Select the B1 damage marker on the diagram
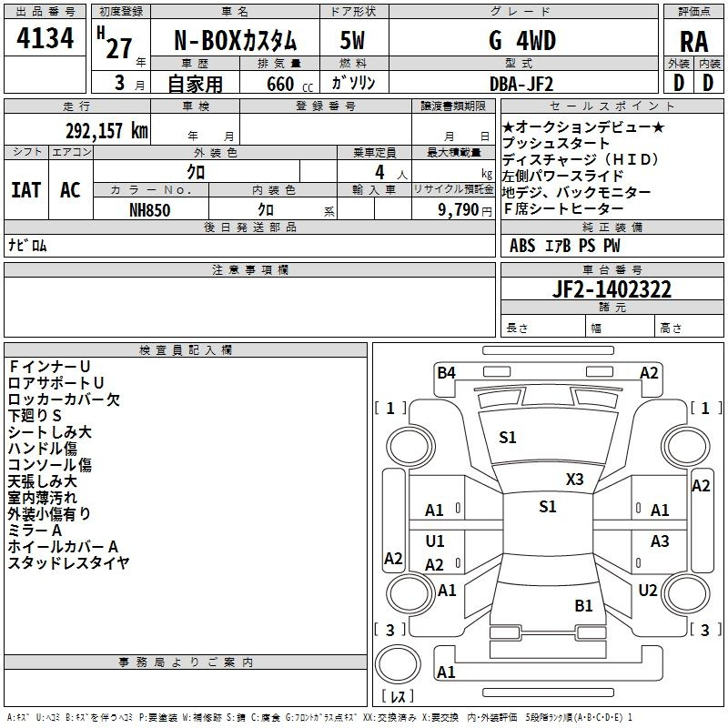This screenshot has width=728, height=728. click(x=583, y=605)
